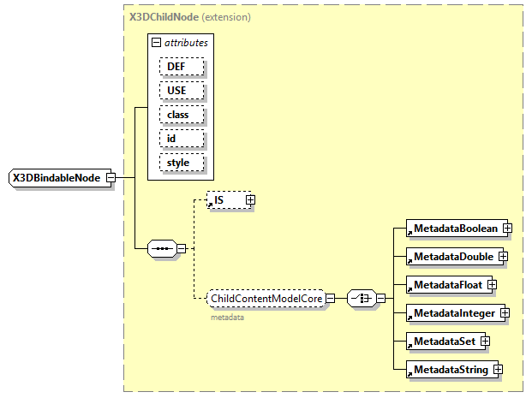Expand the MetadataFloat plus icon
This screenshot has width=532, height=398.
[492, 285]
